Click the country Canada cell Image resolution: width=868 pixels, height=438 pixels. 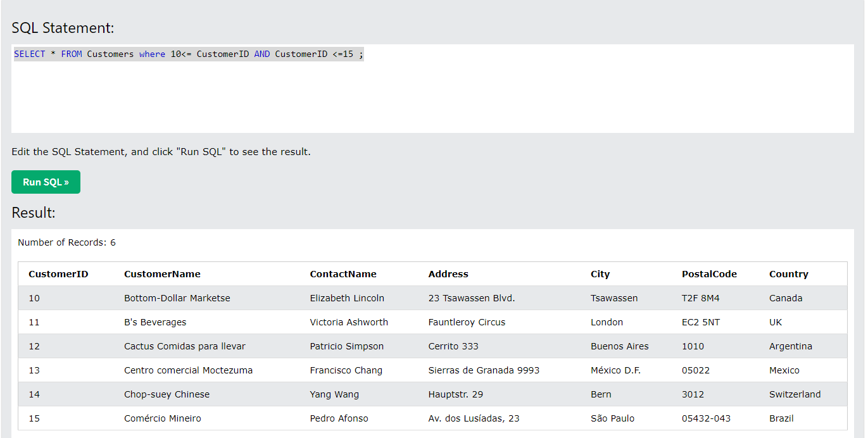tap(786, 298)
